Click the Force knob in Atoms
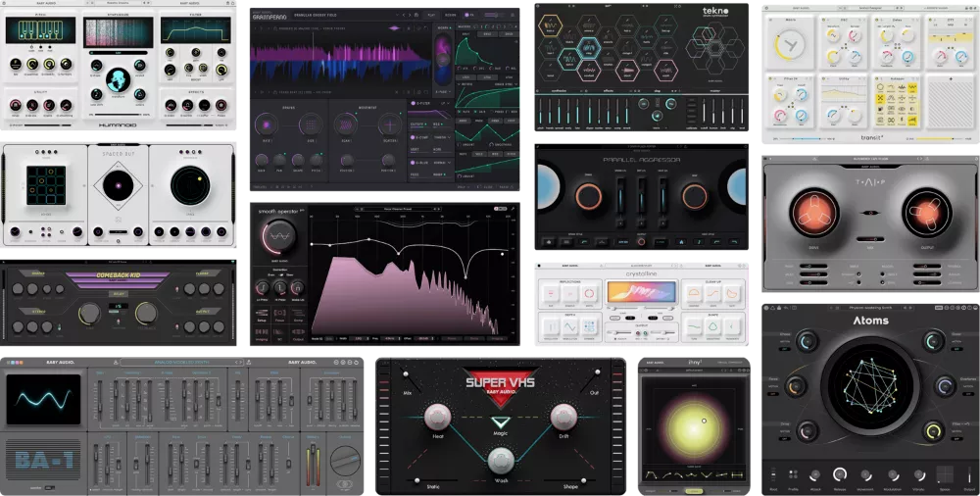Image resolution: width=980 pixels, height=496 pixels. click(795, 386)
